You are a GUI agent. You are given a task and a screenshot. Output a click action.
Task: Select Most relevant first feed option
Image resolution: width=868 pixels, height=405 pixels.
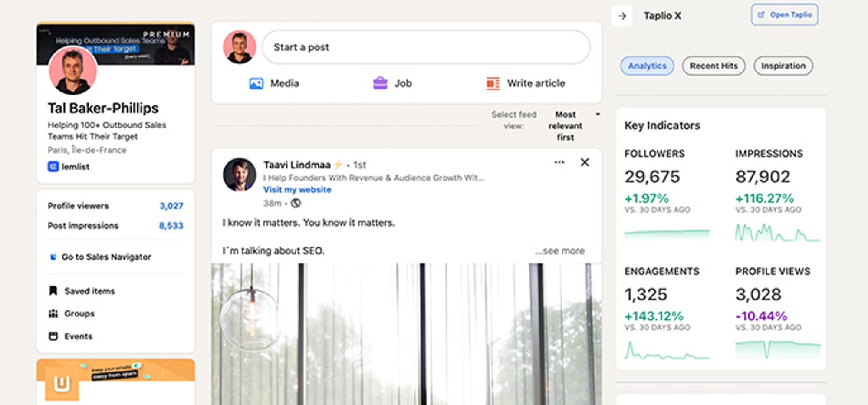point(565,126)
